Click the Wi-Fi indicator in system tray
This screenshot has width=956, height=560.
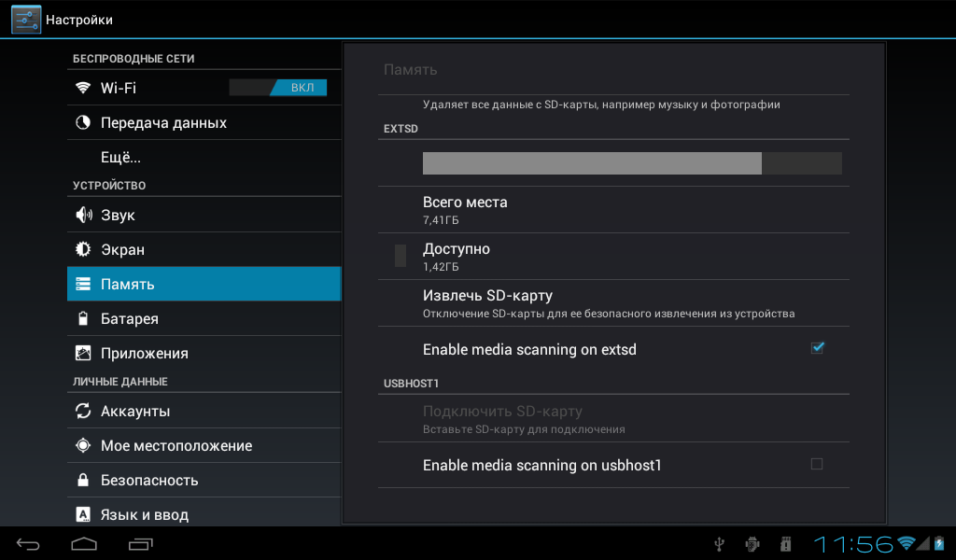tap(906, 543)
